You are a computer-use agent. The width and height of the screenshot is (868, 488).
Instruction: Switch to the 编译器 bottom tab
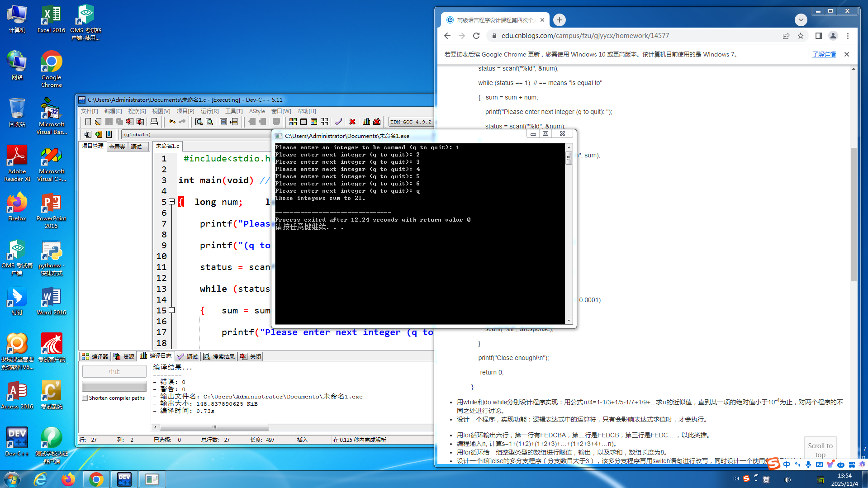point(95,356)
